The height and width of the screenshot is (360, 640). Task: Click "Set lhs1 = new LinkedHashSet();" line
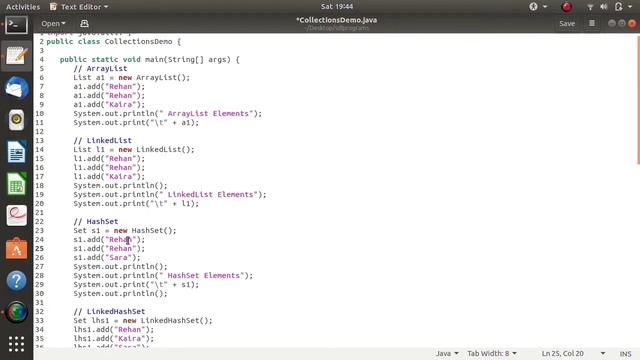(x=143, y=320)
